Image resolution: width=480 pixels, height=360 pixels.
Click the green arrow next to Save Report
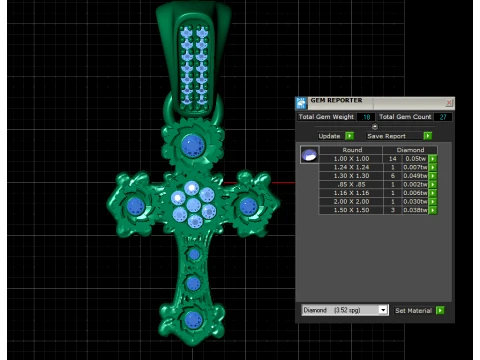[x=428, y=136]
